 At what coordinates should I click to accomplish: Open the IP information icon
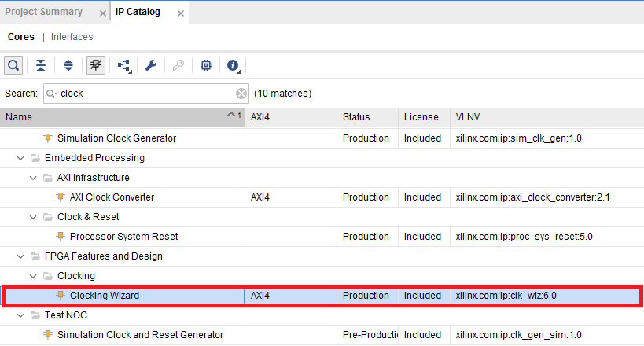coord(234,65)
